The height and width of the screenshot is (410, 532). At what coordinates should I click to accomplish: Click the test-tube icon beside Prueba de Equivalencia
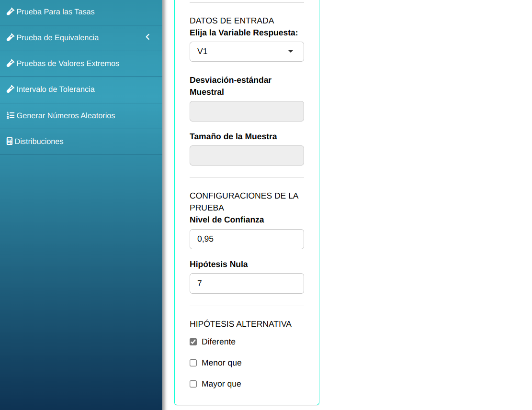point(10,37)
